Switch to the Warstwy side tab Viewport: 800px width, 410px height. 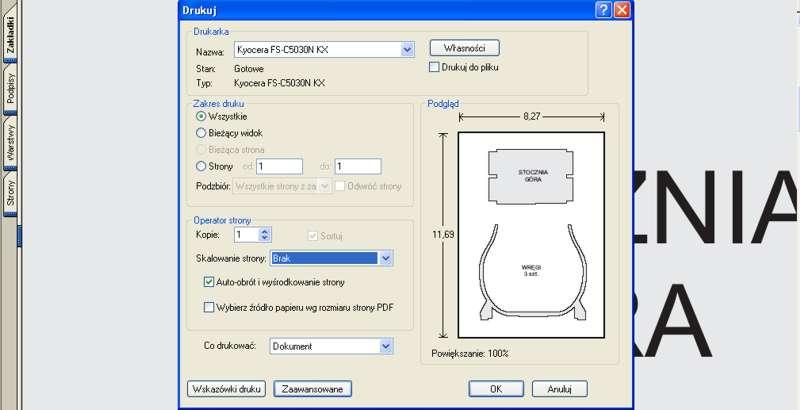click(x=10, y=143)
